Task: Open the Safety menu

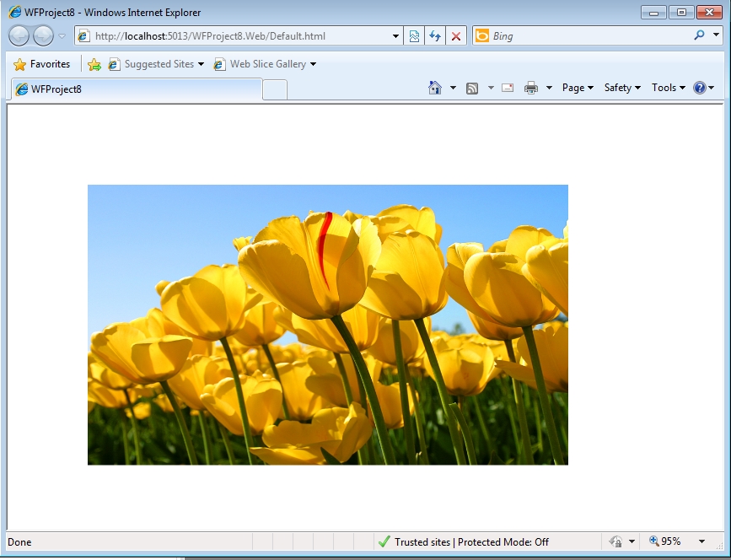Action: (x=622, y=88)
